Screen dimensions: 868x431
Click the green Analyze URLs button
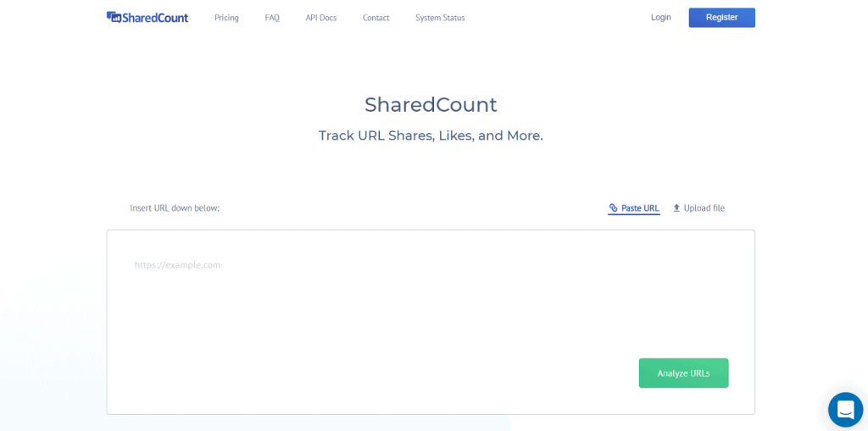tap(684, 373)
